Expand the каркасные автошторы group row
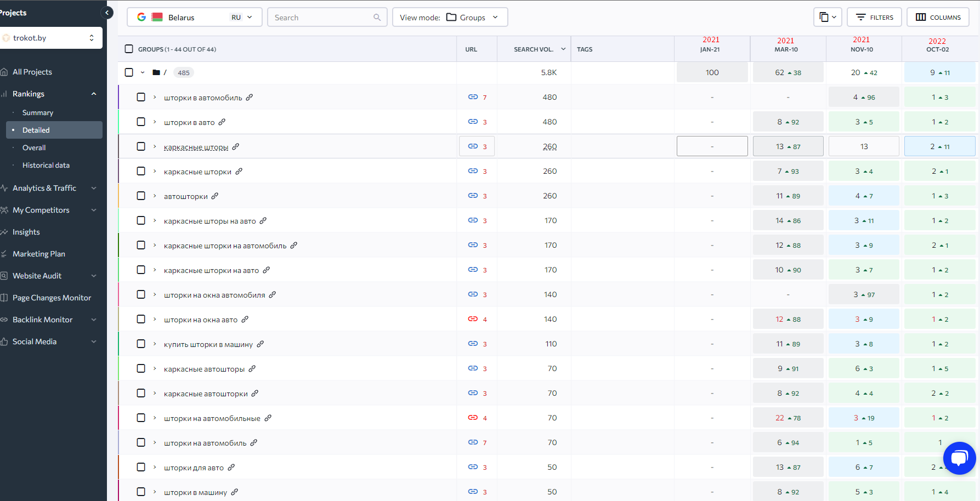The width and height of the screenshot is (980, 501). click(x=155, y=368)
